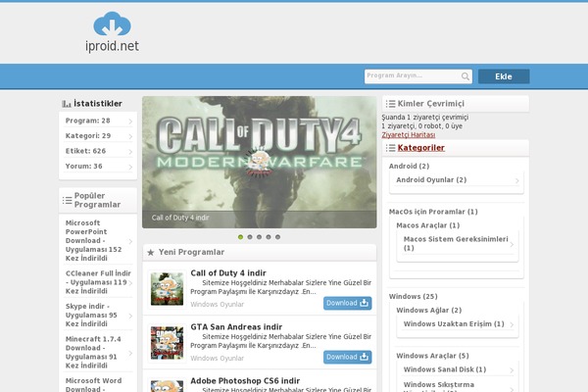Open the Windows Ağlar (2) category
588x392 pixels.
point(429,311)
